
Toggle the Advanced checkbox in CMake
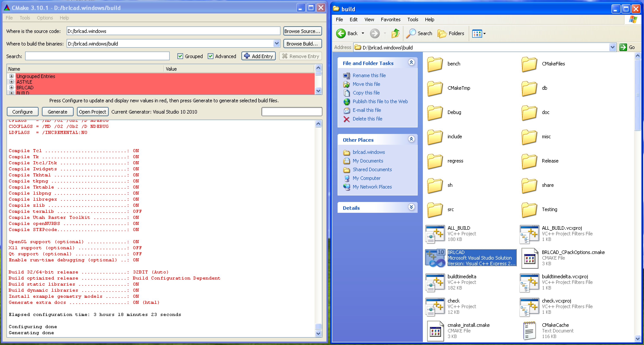coord(210,56)
